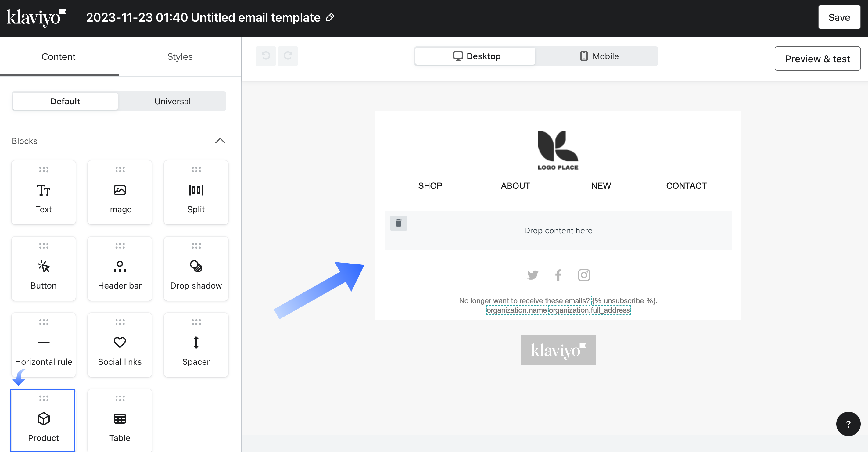The width and height of the screenshot is (868, 452).
Task: Click the undo arrow
Action: tap(266, 56)
